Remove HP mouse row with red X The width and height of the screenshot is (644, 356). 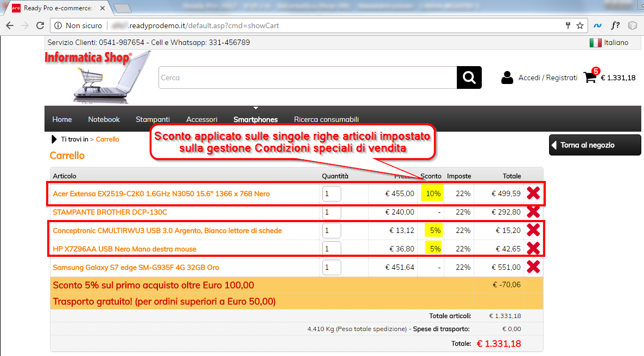(533, 248)
